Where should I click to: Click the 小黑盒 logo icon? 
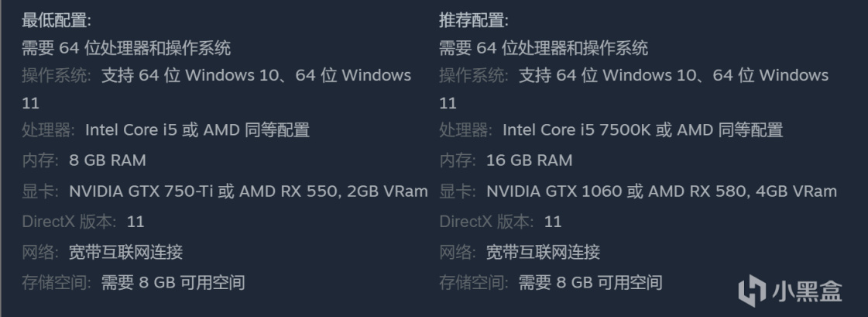tap(751, 291)
